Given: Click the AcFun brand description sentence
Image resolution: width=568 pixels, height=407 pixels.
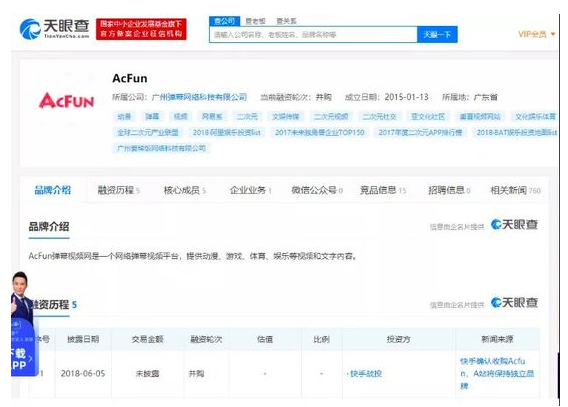Looking at the screenshot, I should (x=193, y=256).
